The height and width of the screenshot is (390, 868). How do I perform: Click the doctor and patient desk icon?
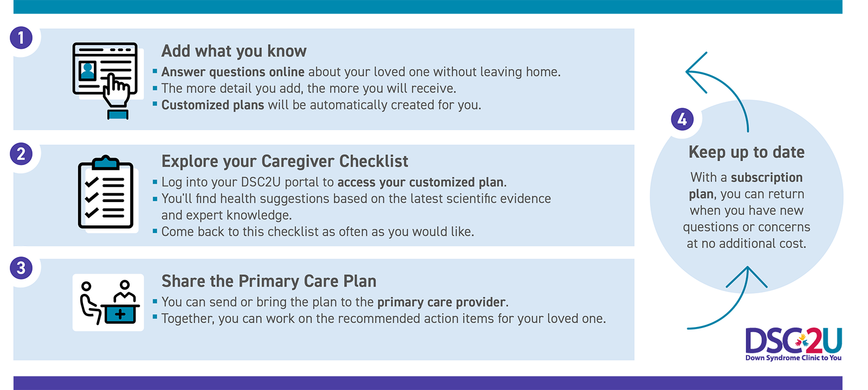coord(108,302)
